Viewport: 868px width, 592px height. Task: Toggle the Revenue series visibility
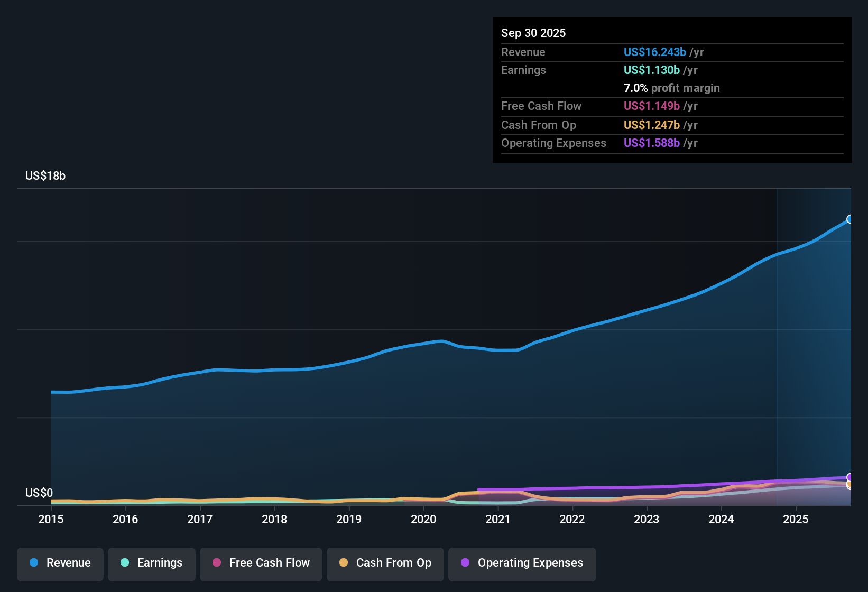[x=60, y=563]
